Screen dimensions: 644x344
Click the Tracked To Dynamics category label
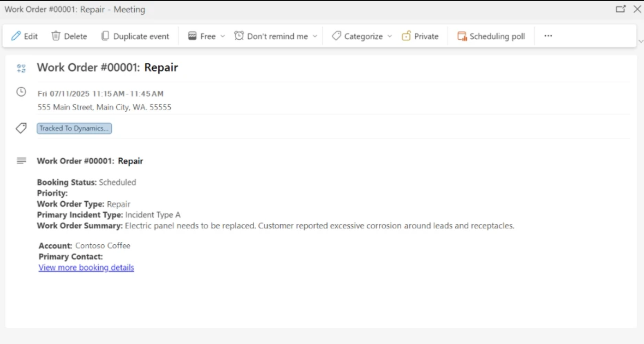tap(74, 128)
